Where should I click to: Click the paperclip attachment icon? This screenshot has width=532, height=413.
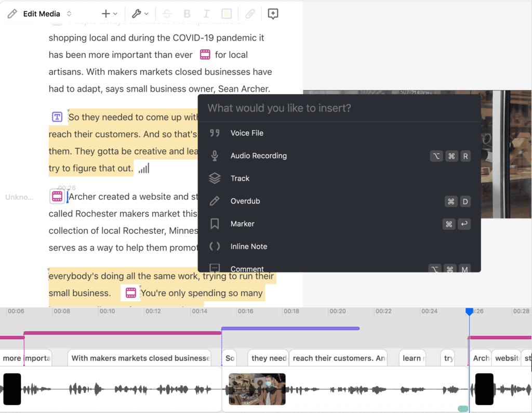click(x=250, y=14)
